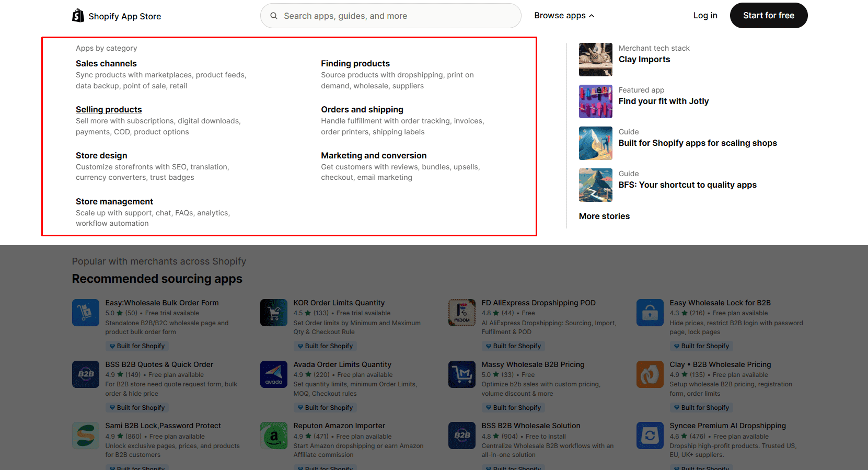This screenshot has height=470, width=868.
Task: Click the search magnifier icon
Action: [274, 16]
